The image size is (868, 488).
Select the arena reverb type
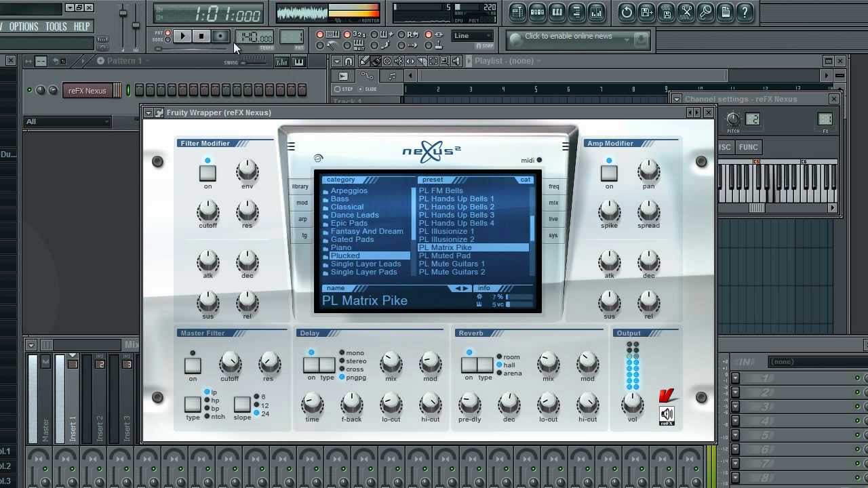pos(509,373)
